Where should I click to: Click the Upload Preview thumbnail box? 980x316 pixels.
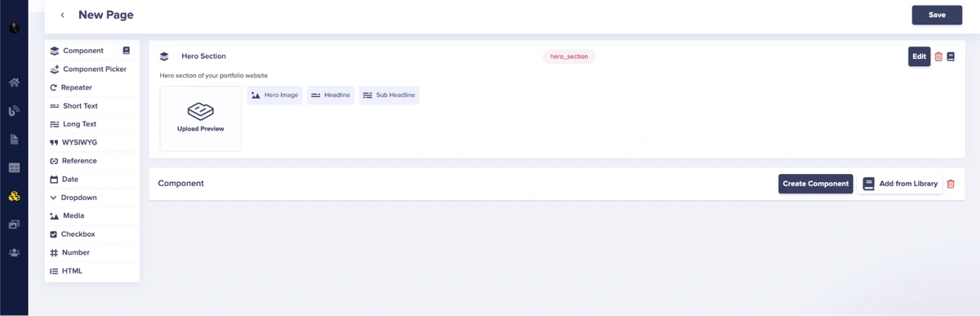click(x=201, y=118)
